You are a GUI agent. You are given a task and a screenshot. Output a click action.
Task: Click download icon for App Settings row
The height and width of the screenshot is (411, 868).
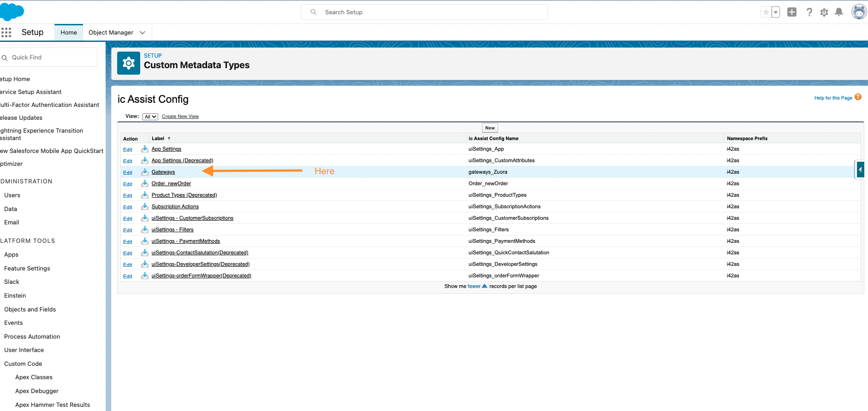point(145,149)
